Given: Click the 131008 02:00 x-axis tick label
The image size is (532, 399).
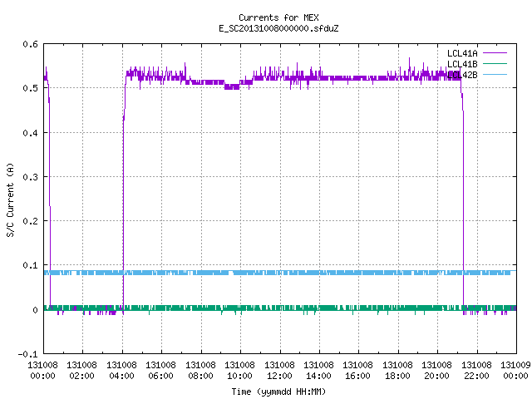Looking at the screenshot, I should point(81,371).
